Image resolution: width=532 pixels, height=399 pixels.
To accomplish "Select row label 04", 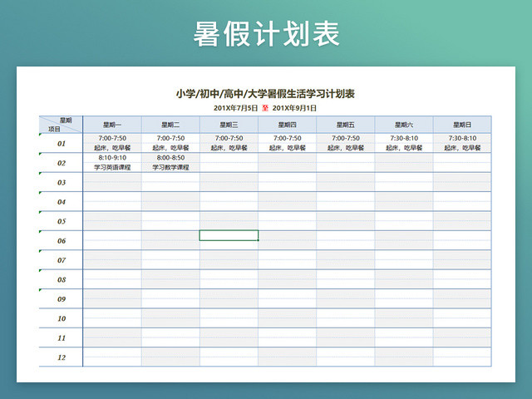I will pyautogui.click(x=61, y=201).
